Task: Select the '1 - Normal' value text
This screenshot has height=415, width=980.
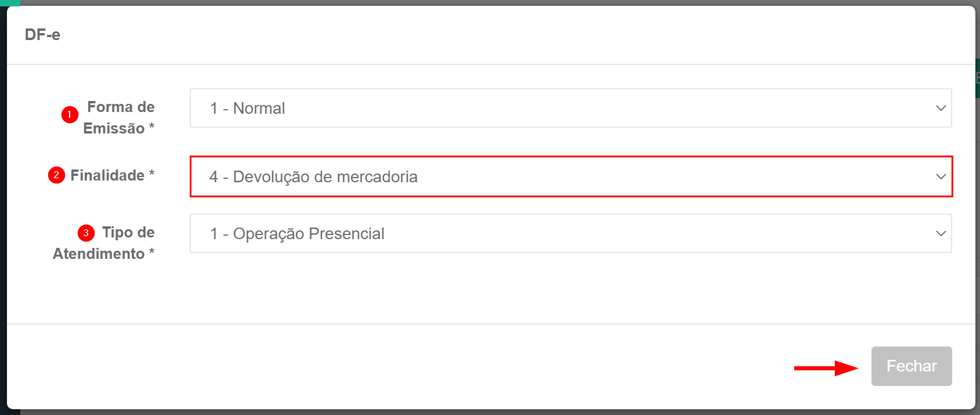Action: click(247, 109)
